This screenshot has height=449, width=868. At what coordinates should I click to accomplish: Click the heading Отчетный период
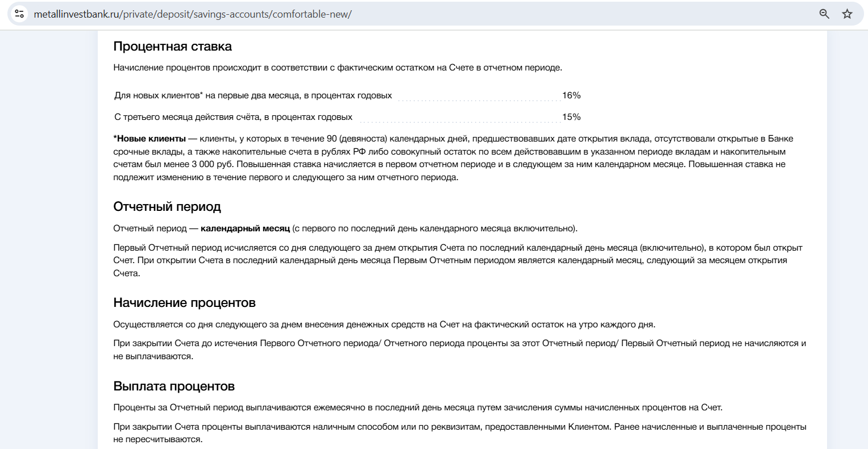pos(167,207)
